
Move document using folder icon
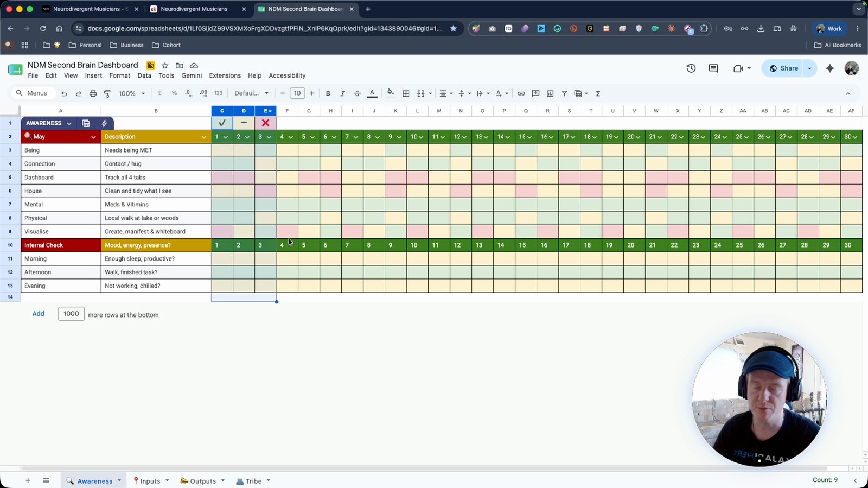[180, 65]
